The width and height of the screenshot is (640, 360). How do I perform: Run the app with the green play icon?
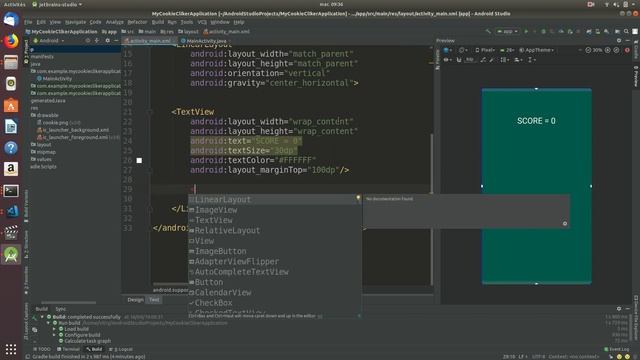pos(526,31)
